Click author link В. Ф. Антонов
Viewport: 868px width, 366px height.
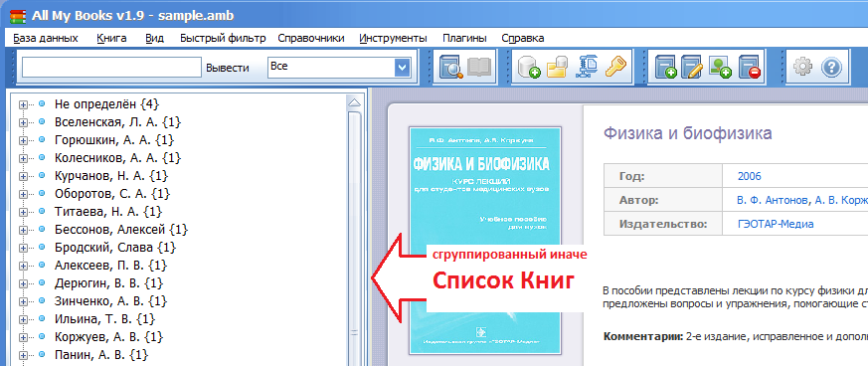[x=773, y=201]
